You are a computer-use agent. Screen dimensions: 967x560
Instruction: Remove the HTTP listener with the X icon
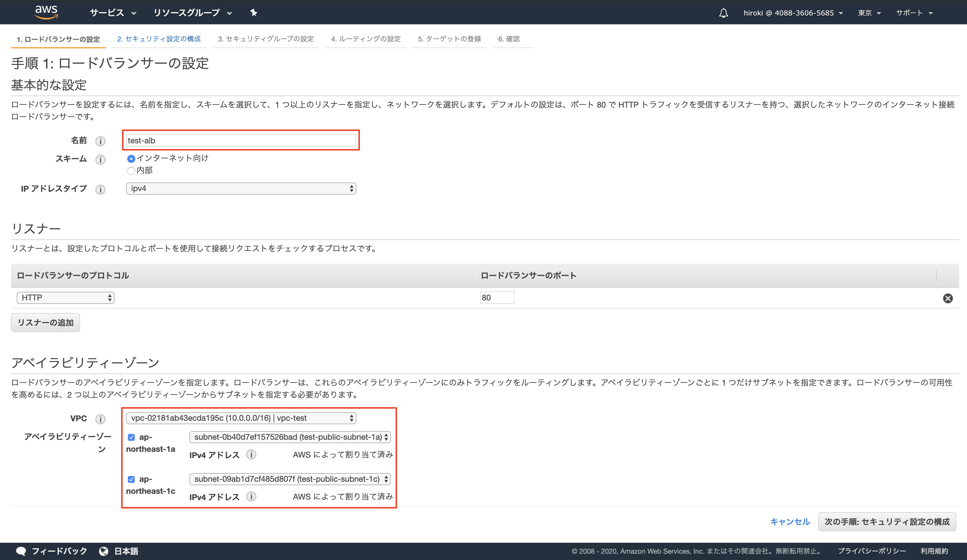pos(948,298)
